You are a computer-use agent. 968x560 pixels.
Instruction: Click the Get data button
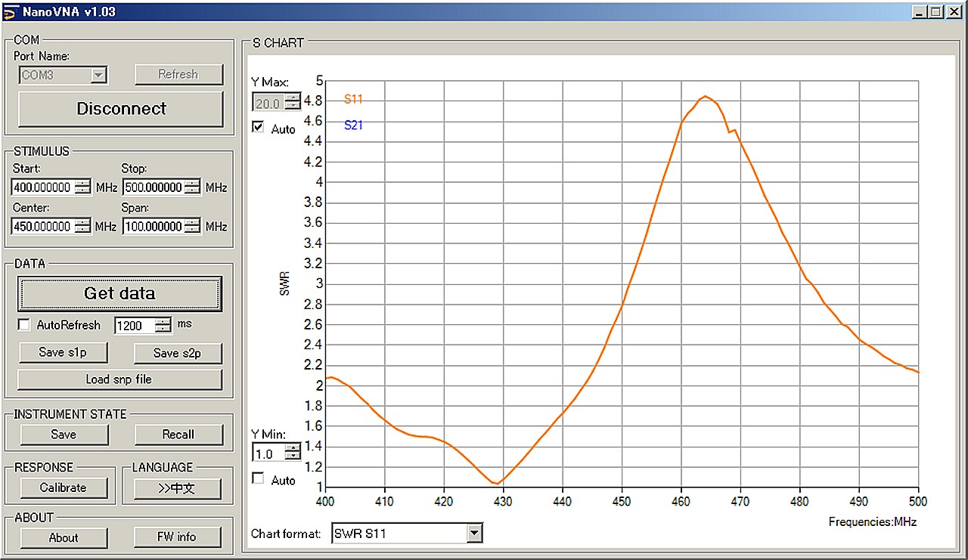click(119, 293)
